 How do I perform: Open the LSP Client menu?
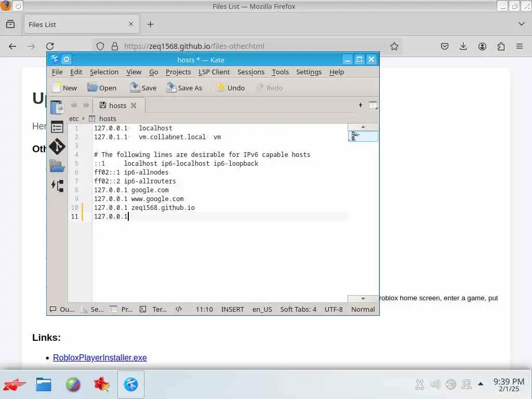point(214,72)
